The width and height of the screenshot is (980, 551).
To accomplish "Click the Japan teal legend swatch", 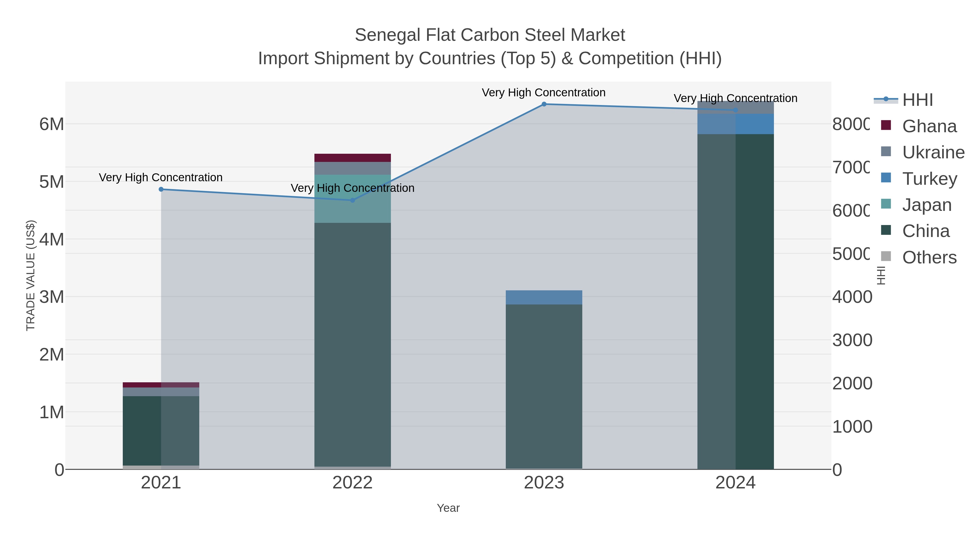I will [x=886, y=204].
